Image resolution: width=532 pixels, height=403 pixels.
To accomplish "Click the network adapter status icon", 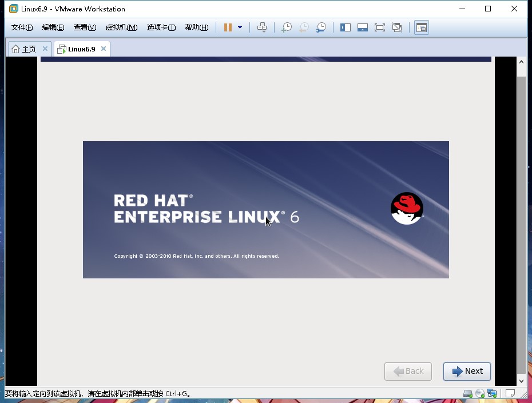I will [492, 393].
